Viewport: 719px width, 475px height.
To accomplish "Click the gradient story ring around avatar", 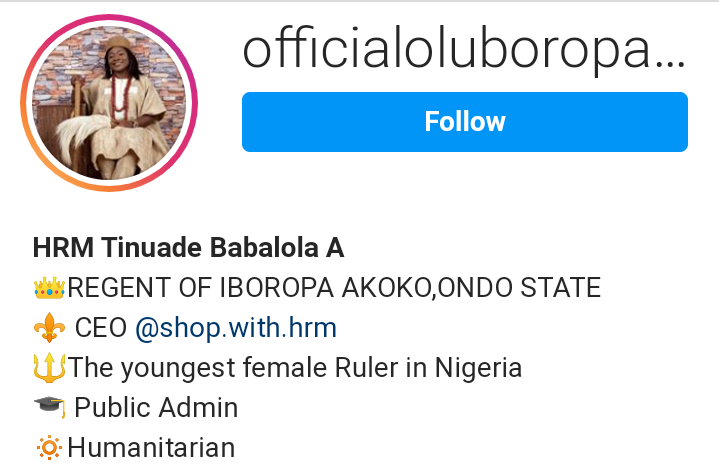I will [109, 17].
